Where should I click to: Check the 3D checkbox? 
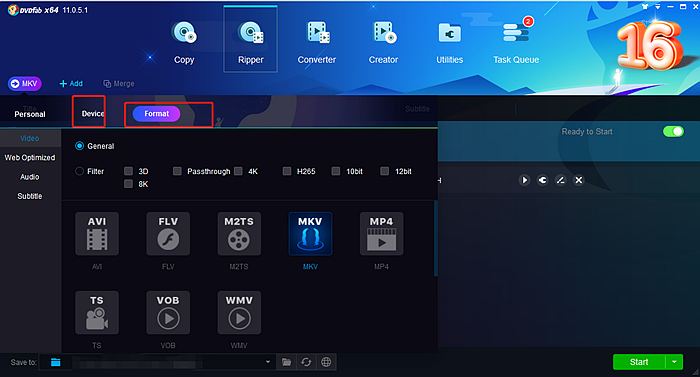(x=129, y=171)
